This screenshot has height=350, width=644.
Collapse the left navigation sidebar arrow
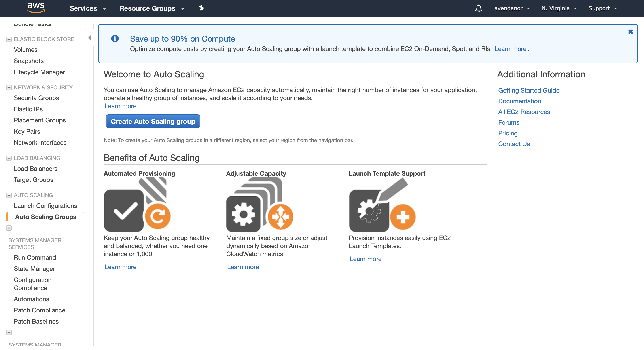click(89, 38)
